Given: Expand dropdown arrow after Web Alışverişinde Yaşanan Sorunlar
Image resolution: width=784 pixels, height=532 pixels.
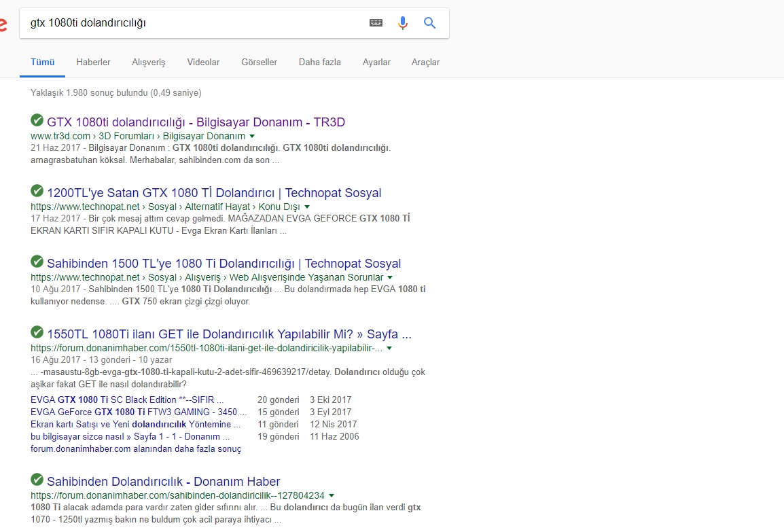Looking at the screenshot, I should click(x=390, y=277).
